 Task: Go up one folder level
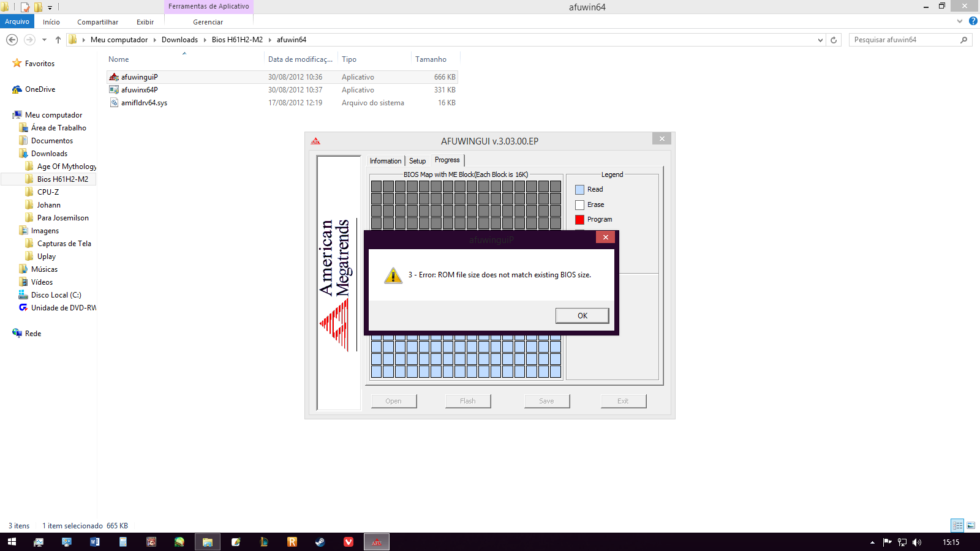pyautogui.click(x=58, y=40)
